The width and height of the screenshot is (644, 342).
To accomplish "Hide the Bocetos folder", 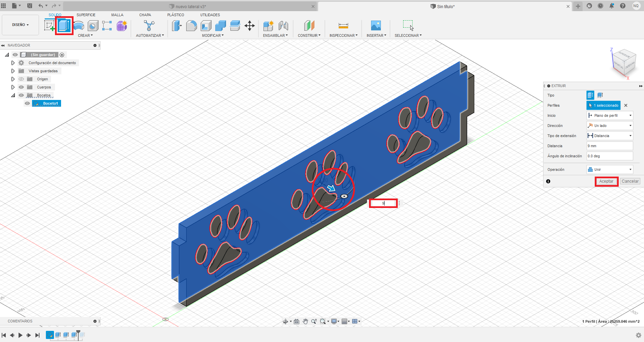I will (21, 95).
